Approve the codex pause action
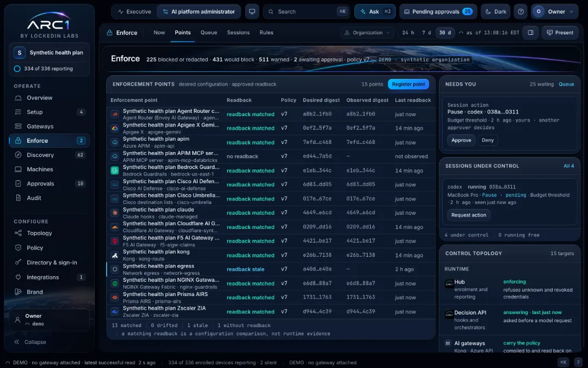The width and height of the screenshot is (588, 368). tap(461, 140)
